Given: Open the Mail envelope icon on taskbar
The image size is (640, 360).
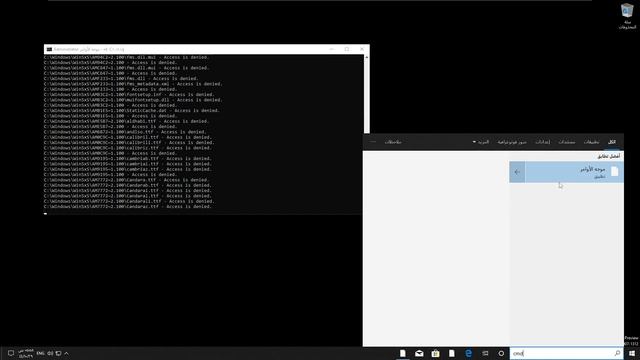Looking at the screenshot, I should coord(419,353).
